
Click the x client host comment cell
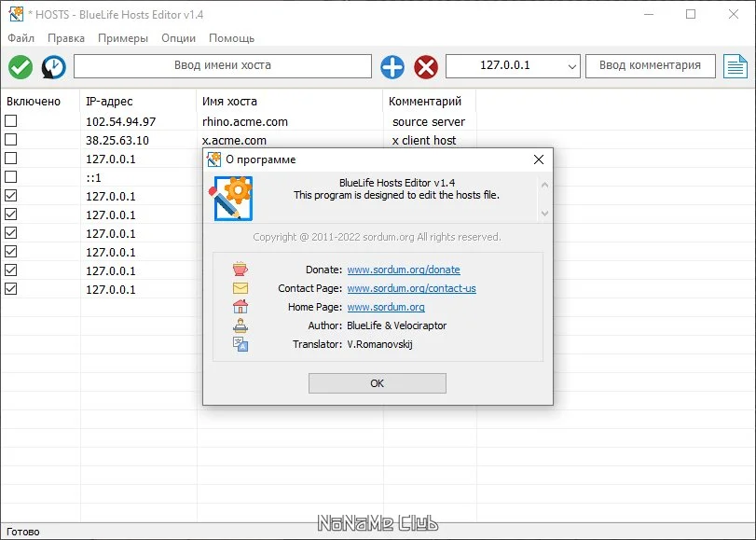(x=424, y=141)
